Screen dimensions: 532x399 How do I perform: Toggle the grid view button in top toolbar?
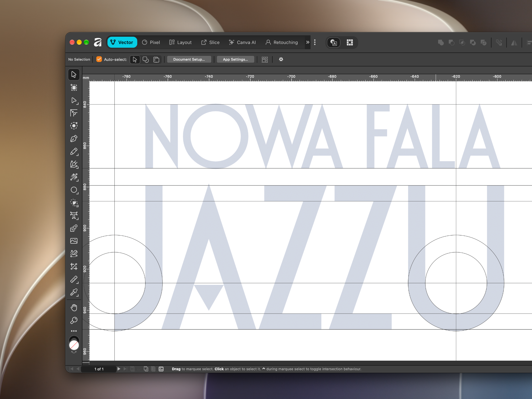pyautogui.click(x=350, y=42)
